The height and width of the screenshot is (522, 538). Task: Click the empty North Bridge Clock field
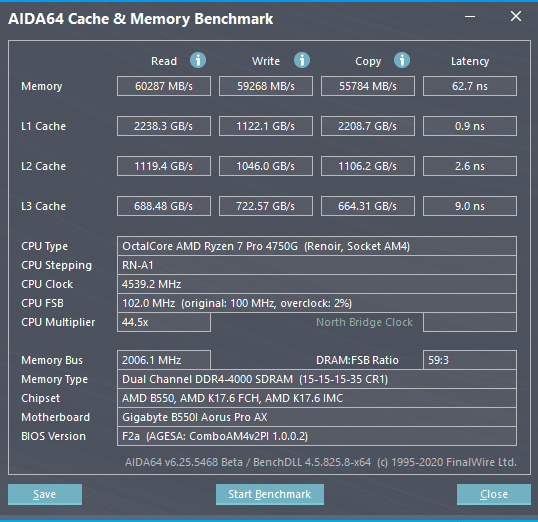(x=470, y=322)
